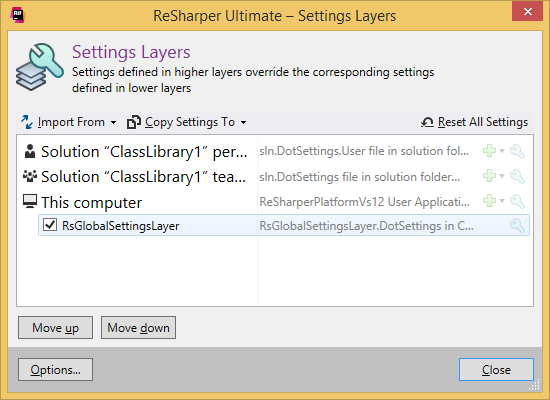Select Solution ClassLibrary1 personal layer row

[275, 152]
